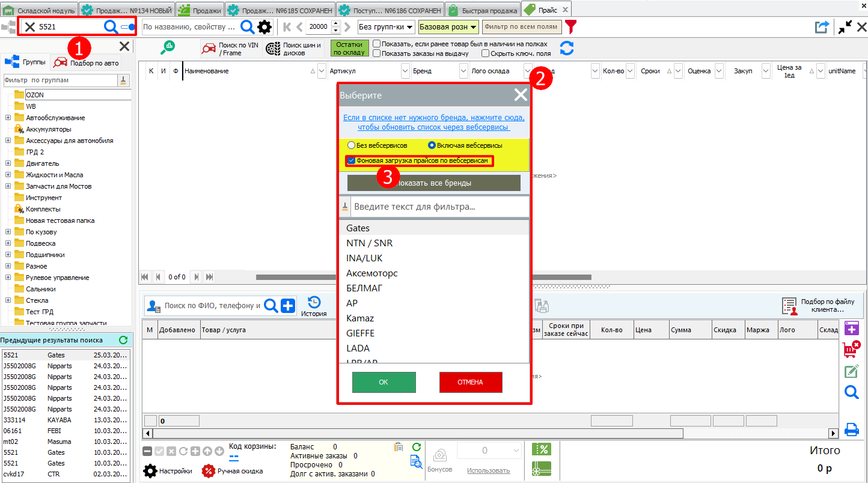Screen dimensions: 868x483
Task: Click the printer icon
Action: point(851,429)
